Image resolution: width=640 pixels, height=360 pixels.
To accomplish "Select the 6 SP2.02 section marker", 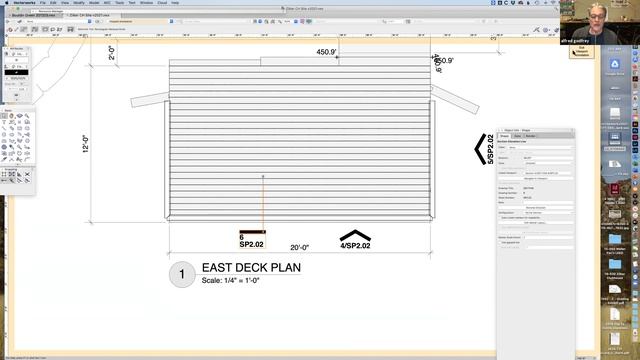I will (x=251, y=240).
